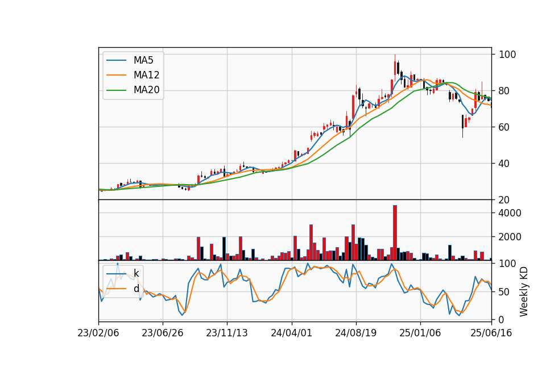Click the orange MA12 legend line sample
This screenshot has width=546, height=392.
point(116,75)
